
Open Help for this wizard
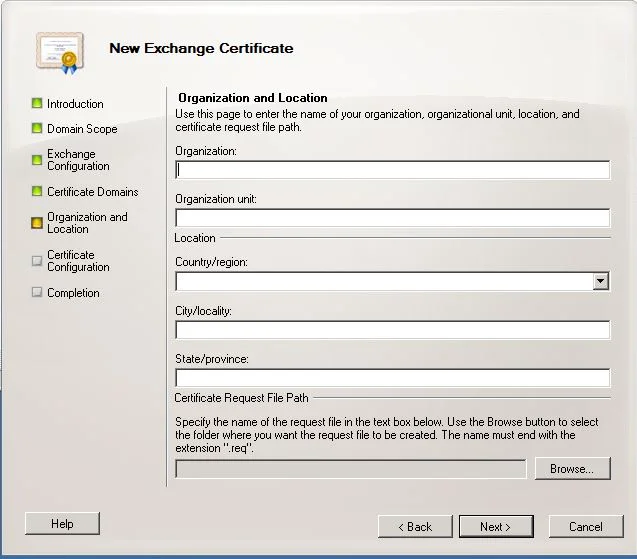(62, 524)
